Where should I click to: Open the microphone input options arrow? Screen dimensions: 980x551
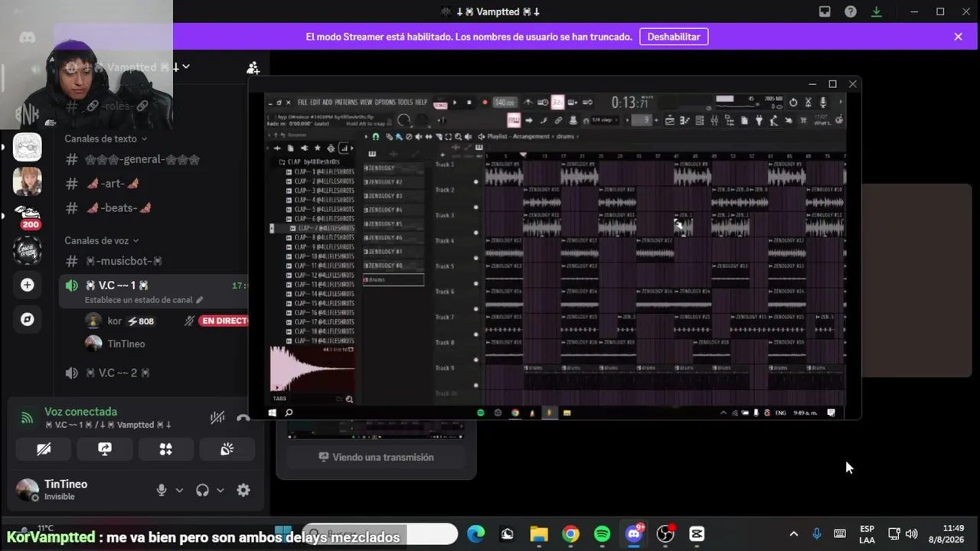pyautogui.click(x=179, y=491)
